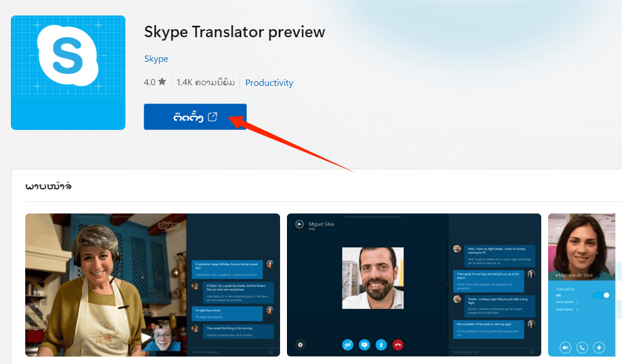Click the plus icon in Mariana screenshot
This screenshot has height=364, width=622.
pos(599,348)
